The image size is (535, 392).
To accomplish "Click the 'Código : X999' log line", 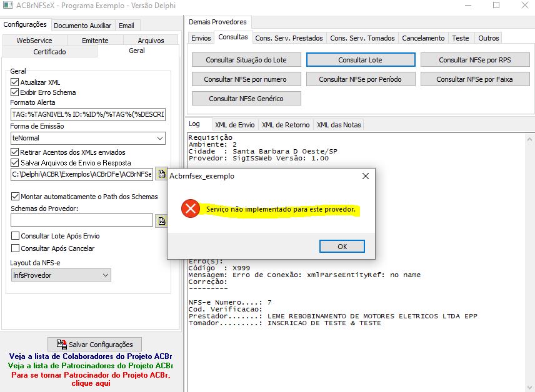I will pyautogui.click(x=219, y=268).
